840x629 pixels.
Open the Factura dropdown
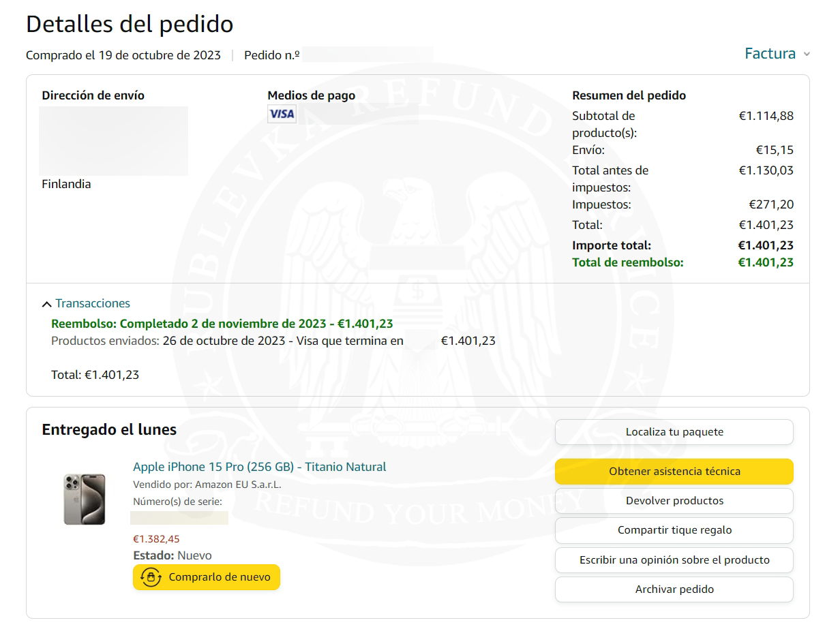(777, 54)
